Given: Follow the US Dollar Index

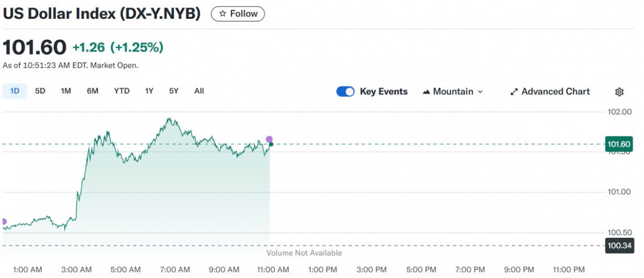Looking at the screenshot, I should click(238, 14).
